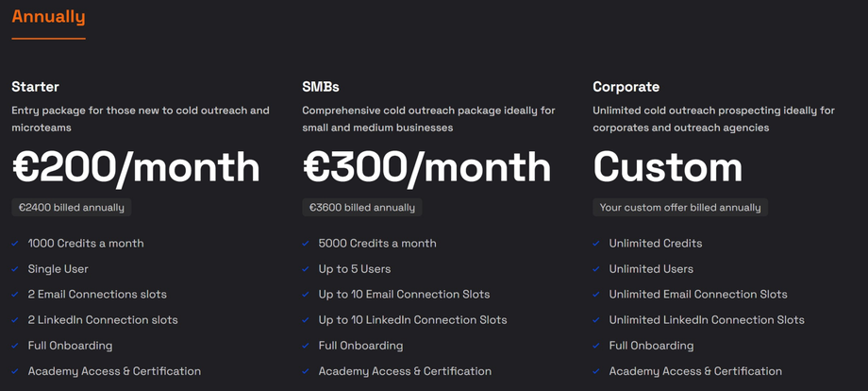Click the €3600 billed annually badge

tap(361, 208)
